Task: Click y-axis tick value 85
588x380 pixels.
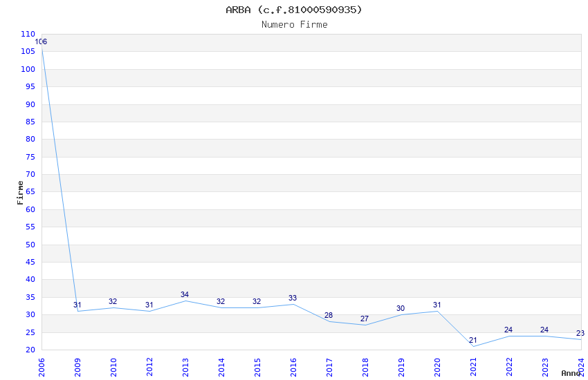Action: coord(30,122)
